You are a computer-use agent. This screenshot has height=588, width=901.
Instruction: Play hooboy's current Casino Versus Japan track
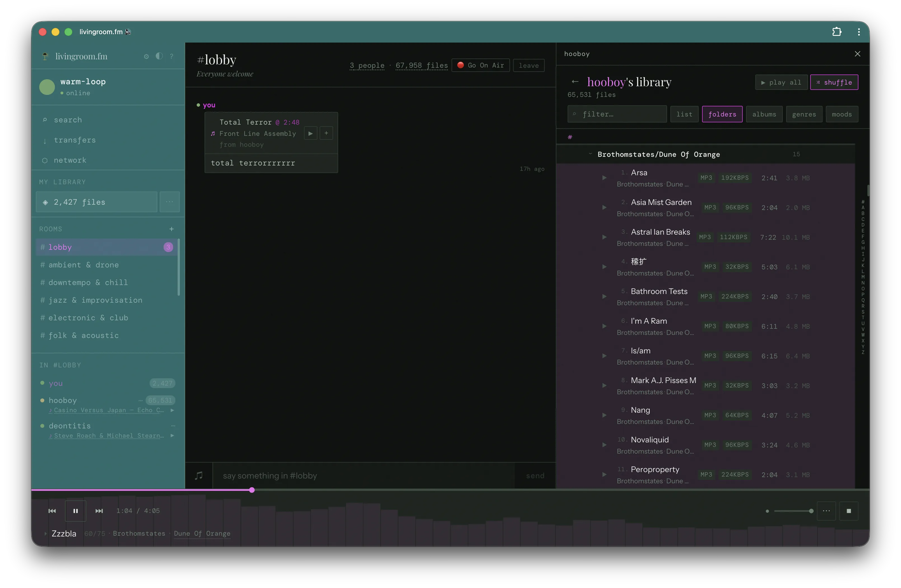coord(173,410)
